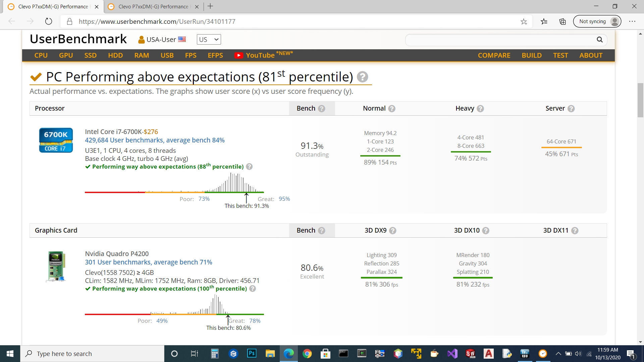Open the Task View button in taskbar
Screen dimensions: 644x362
point(194,353)
